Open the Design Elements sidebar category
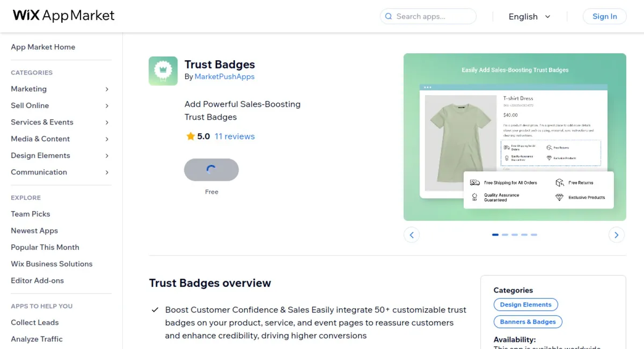The height and width of the screenshot is (349, 644). click(x=40, y=155)
